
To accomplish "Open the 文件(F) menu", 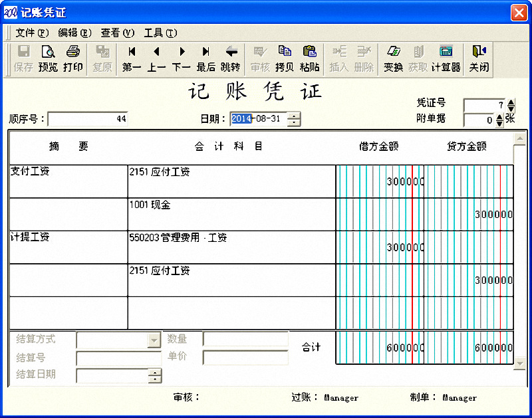I will coord(32,33).
